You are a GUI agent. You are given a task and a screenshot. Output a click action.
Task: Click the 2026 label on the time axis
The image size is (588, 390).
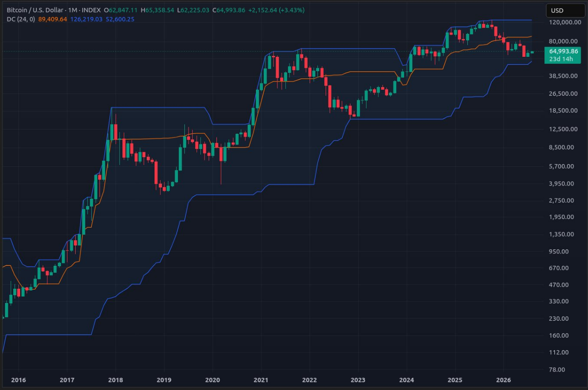click(x=504, y=380)
